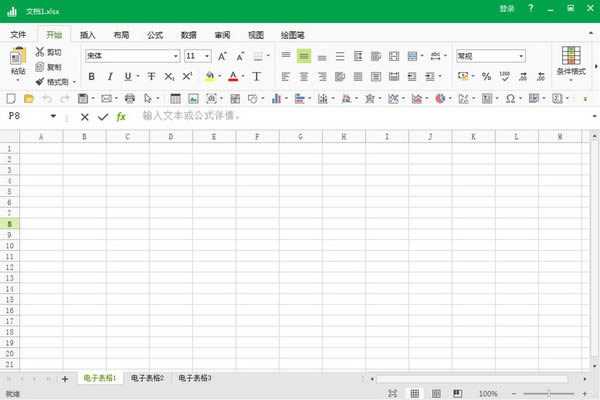Apply thousands separator number style
The height and width of the screenshot is (400, 600).
[505, 76]
